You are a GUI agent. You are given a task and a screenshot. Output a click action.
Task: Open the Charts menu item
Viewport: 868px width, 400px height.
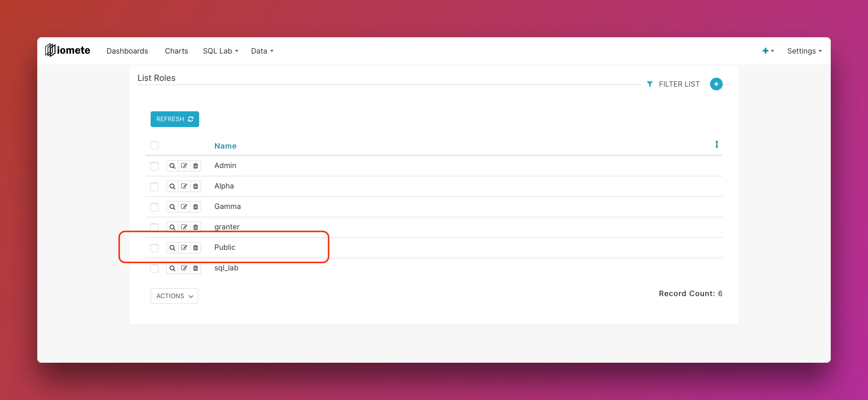coord(176,51)
